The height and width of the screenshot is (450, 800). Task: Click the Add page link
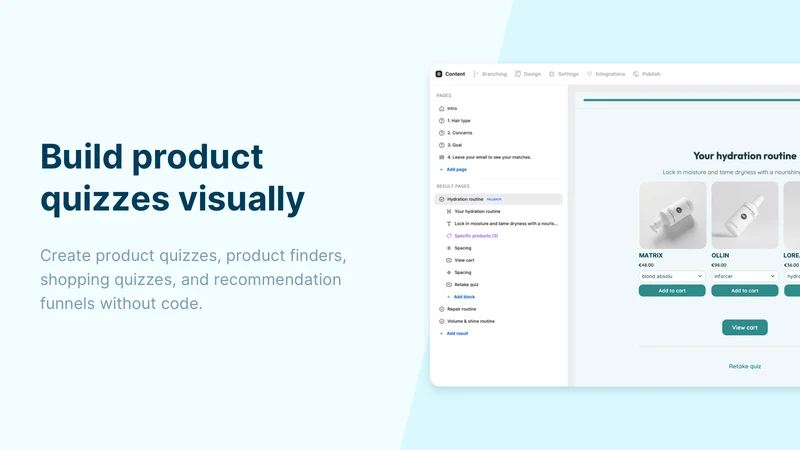pyautogui.click(x=457, y=169)
